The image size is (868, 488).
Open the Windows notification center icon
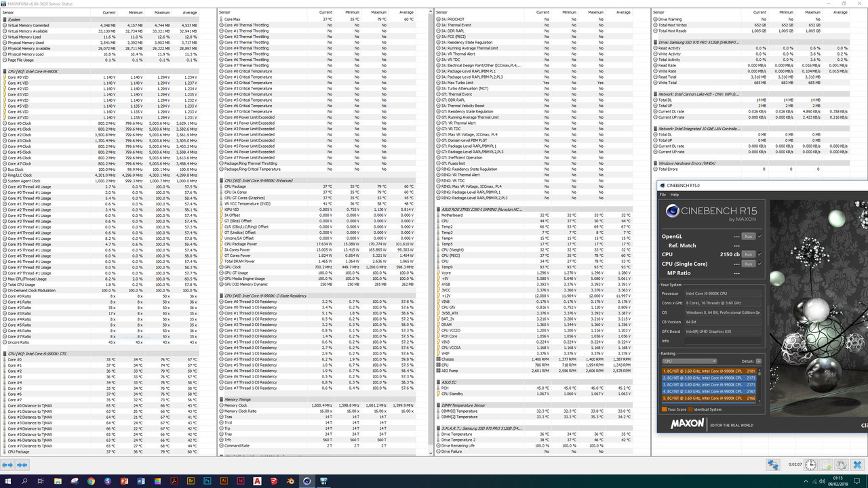[x=856, y=481]
